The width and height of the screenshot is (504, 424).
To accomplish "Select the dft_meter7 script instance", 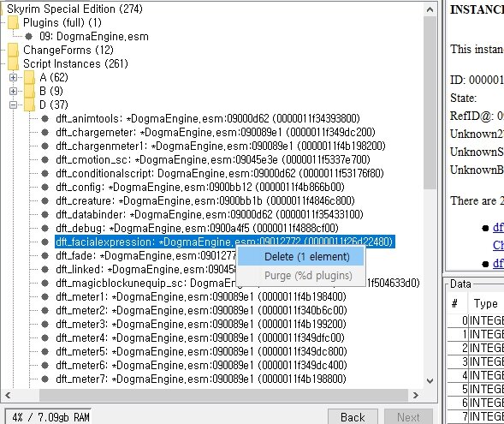I will point(201,379).
